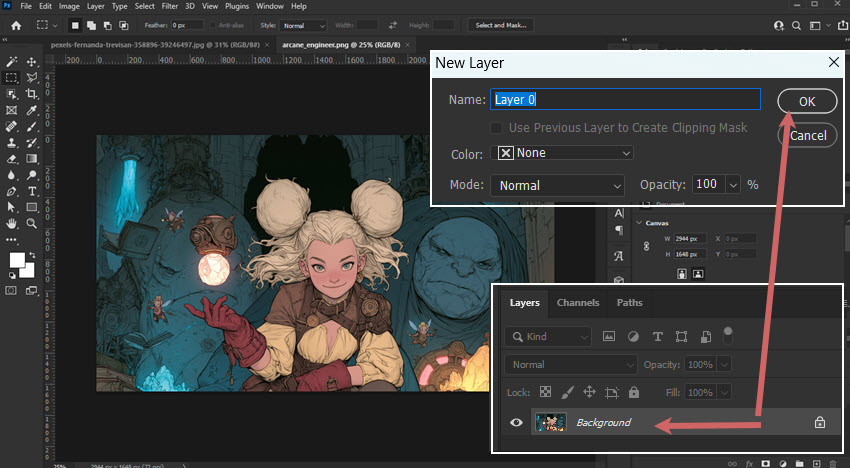Filter layers by shape layers icon
Viewport: 850px width, 468px height.
(681, 337)
